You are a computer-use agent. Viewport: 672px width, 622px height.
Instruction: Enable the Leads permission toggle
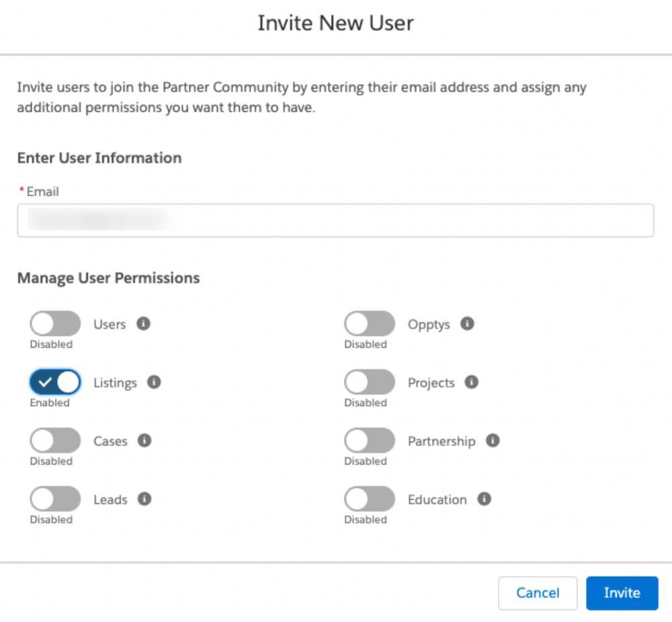tap(54, 499)
